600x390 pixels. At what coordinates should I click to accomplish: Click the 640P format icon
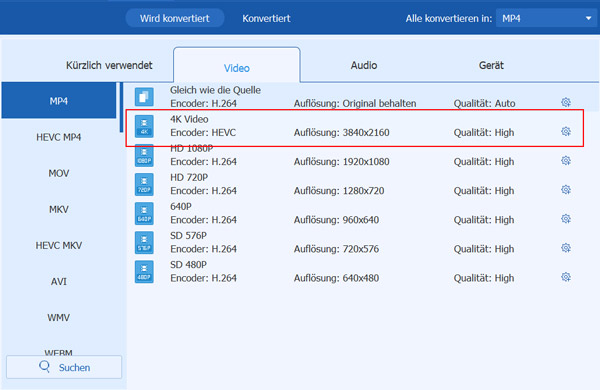point(144,214)
